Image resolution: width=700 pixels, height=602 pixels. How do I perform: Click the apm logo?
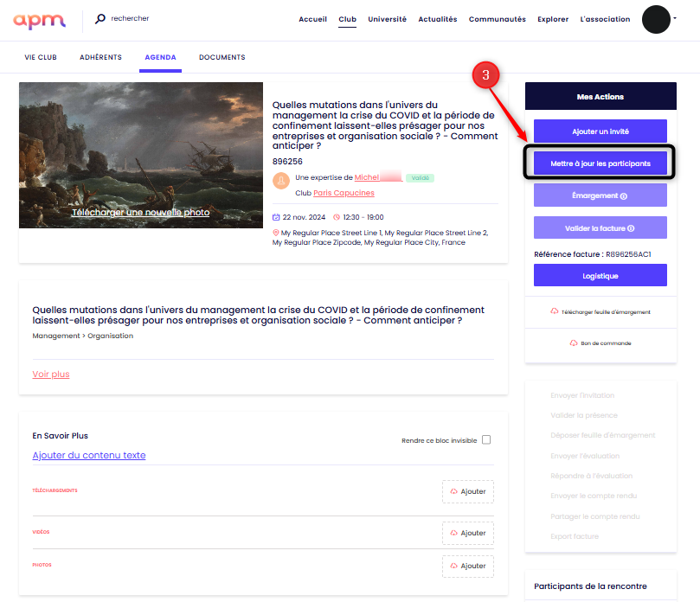click(x=39, y=21)
